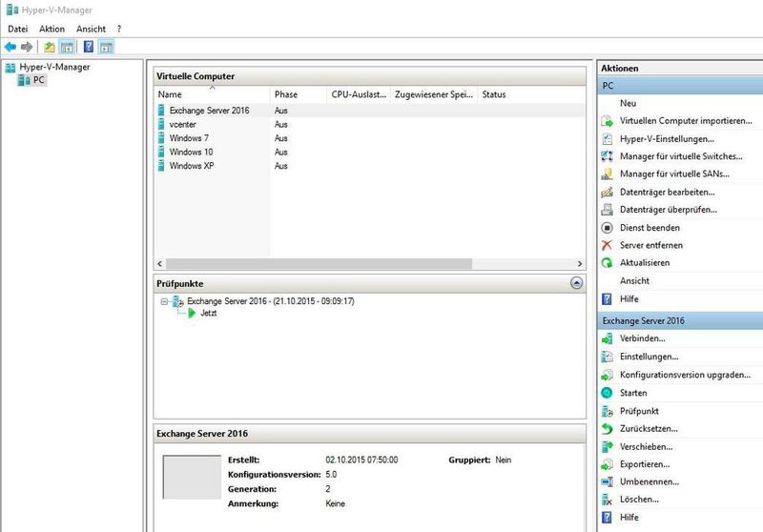Click the Manager für virtuelle Switches icon

[x=607, y=156]
